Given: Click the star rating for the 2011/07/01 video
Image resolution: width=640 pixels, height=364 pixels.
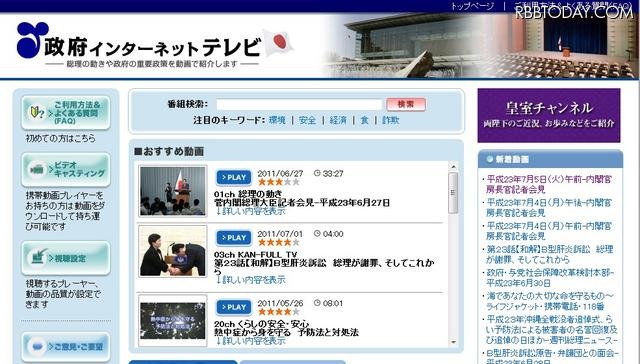Looking at the screenshot, I should tap(279, 242).
